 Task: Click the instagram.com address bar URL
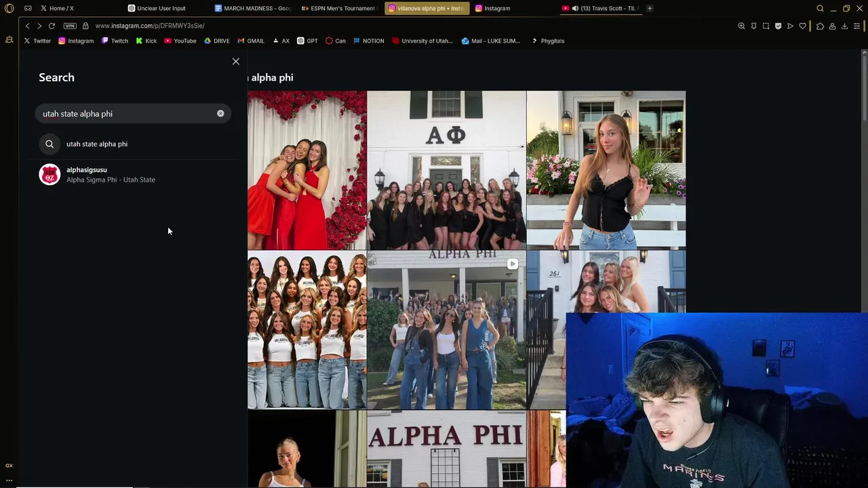click(150, 26)
